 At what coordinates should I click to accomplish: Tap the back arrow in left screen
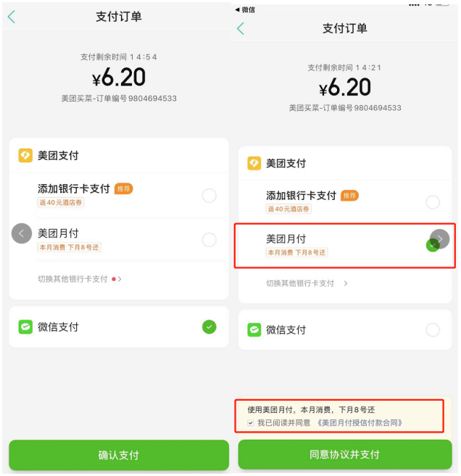tap(11, 17)
